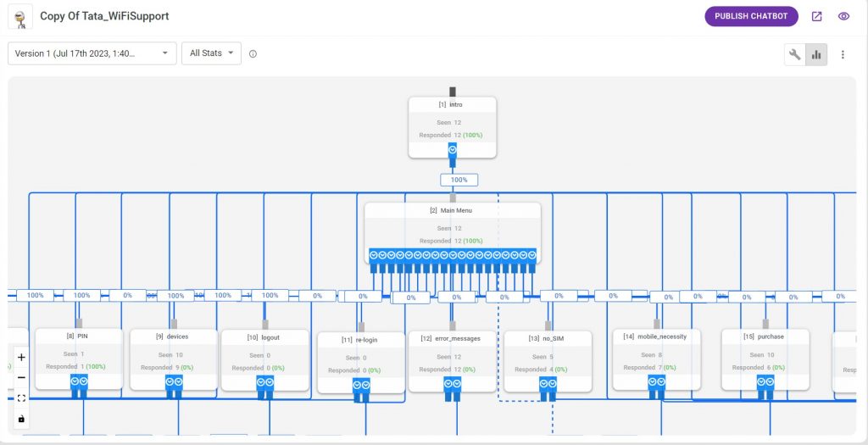The image size is (868, 445).
Task: Click the chatbot avatar icon
Action: [19, 17]
